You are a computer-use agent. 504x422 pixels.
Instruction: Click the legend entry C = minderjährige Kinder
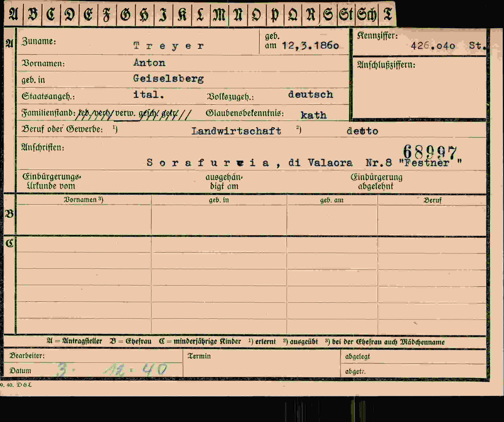200,341
